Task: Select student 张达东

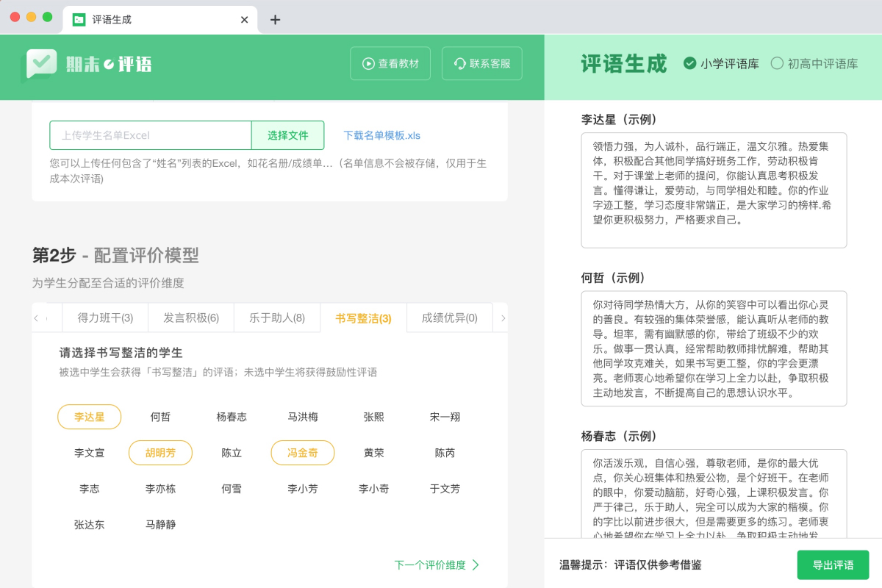Action: pyautogui.click(x=90, y=524)
